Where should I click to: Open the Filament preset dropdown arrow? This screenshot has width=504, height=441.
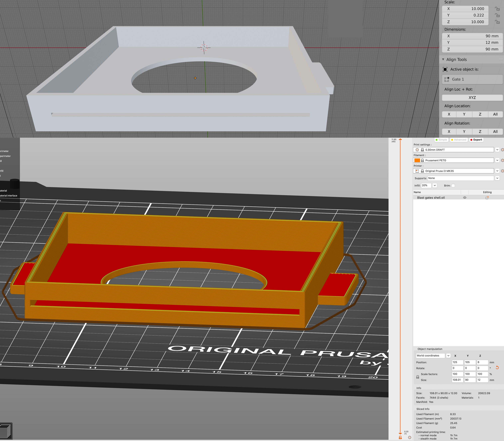pos(497,160)
